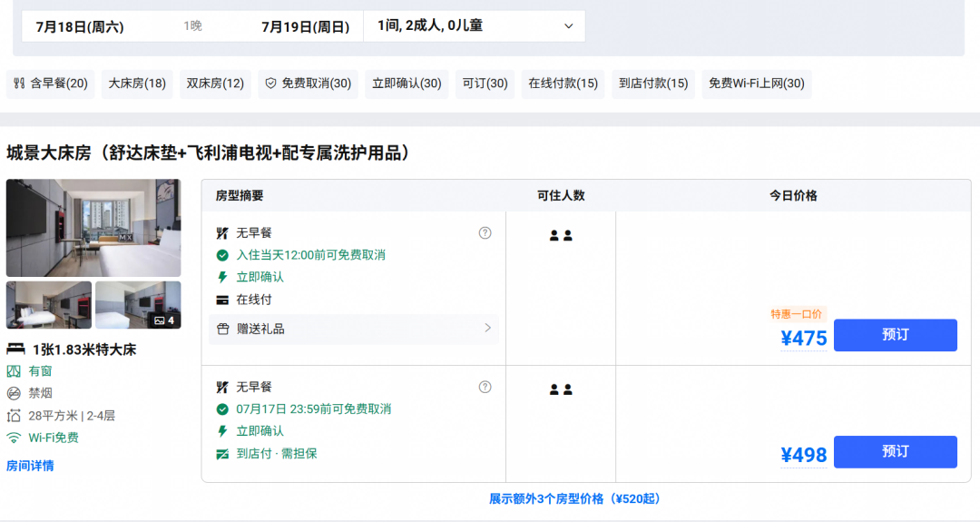Click lightning icon beside 立即确认 in ¥475 row
This screenshot has height=522, width=980.
(222, 277)
